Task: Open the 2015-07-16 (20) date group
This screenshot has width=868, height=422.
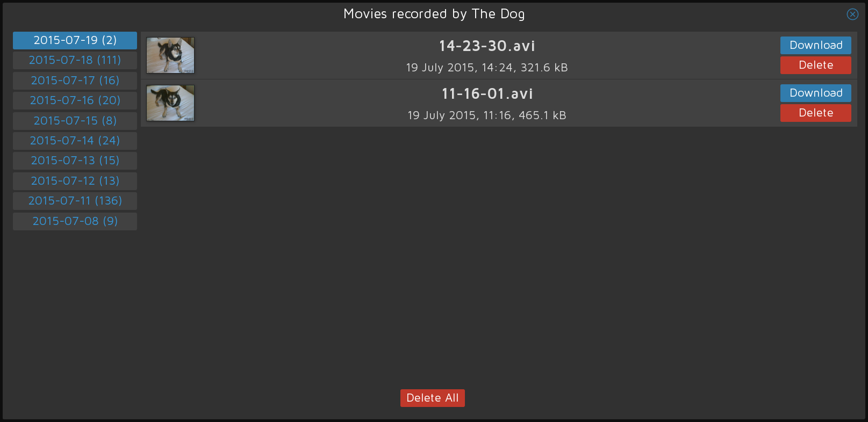Action: click(75, 100)
